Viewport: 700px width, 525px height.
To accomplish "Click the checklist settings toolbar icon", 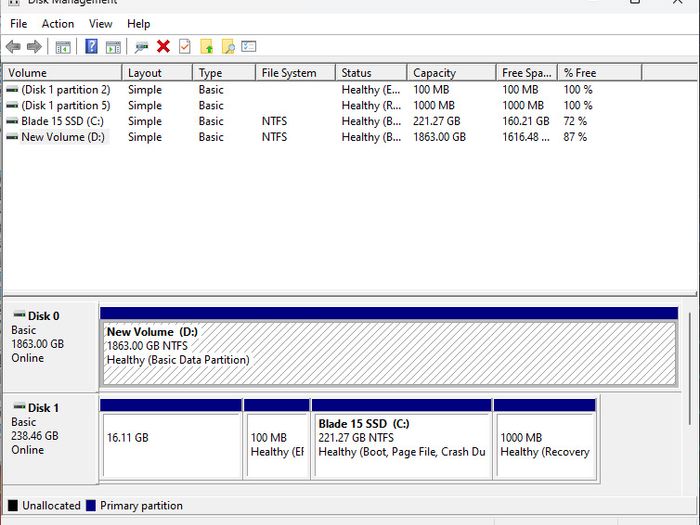I will 249,46.
